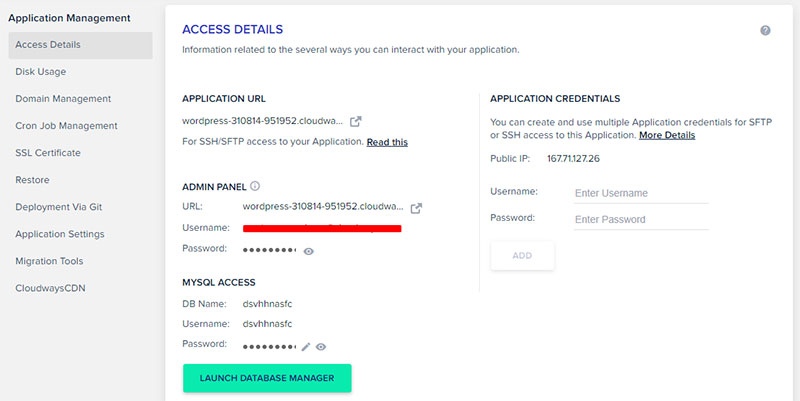Viewport: 800px width, 401px height.
Task: Click Launch Database Manager button
Action: 266,378
